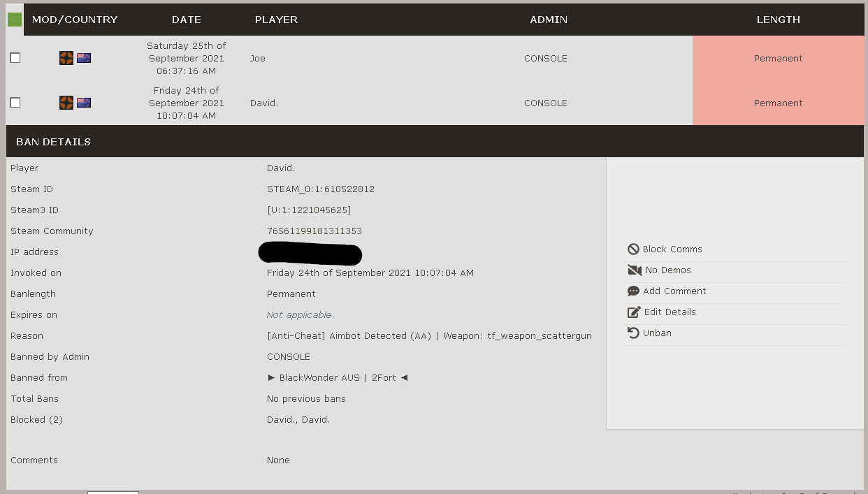The image size is (868, 494).
Task: Click the country flag in Joe's row
Action: (84, 58)
